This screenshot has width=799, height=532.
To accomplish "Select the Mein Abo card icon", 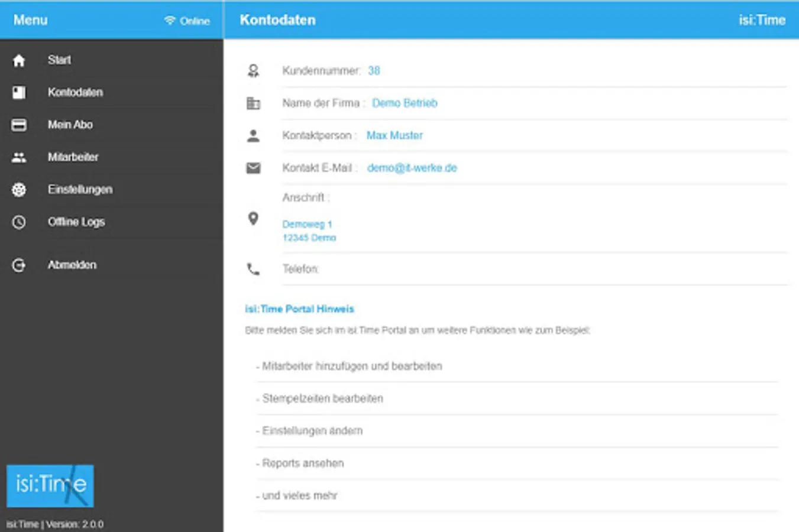I will (x=19, y=125).
